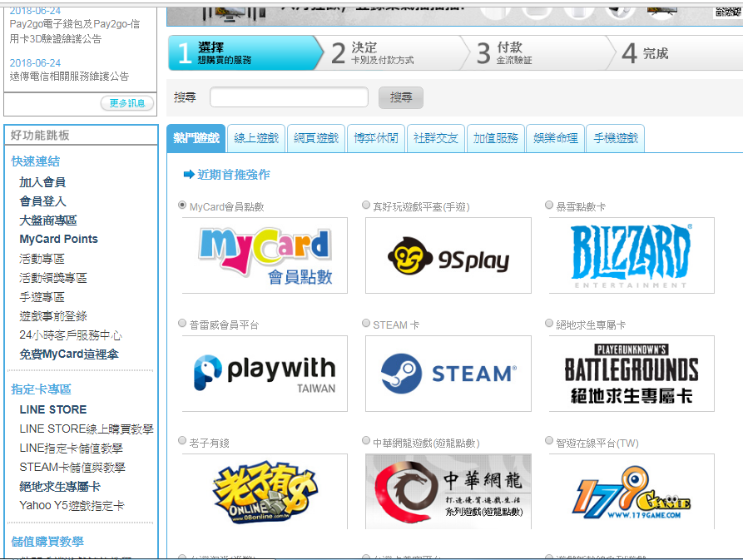This screenshot has width=743, height=560.
Task: Click the MyCard會員點數 logo image
Action: 265,255
